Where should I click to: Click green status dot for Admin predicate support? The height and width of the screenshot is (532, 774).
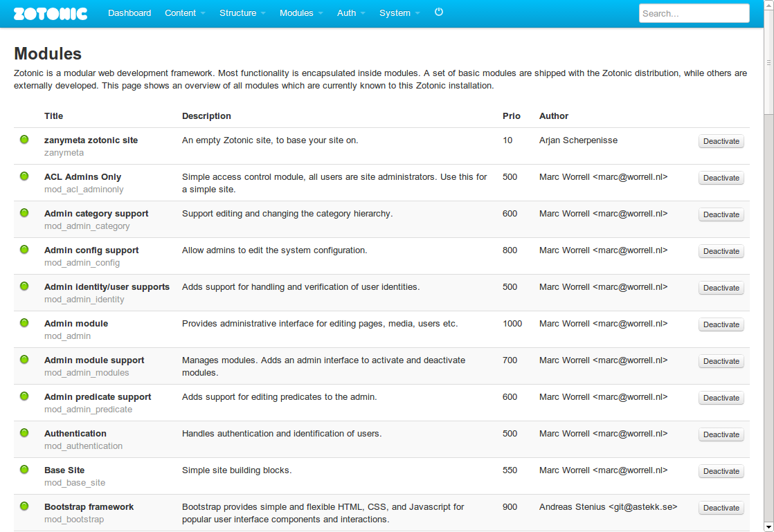click(x=24, y=396)
